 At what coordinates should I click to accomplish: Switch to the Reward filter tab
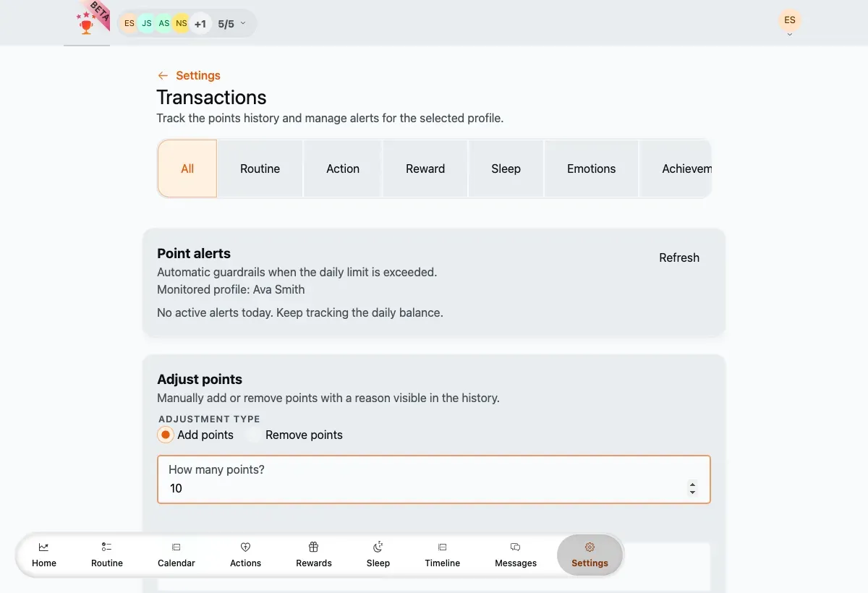(425, 168)
